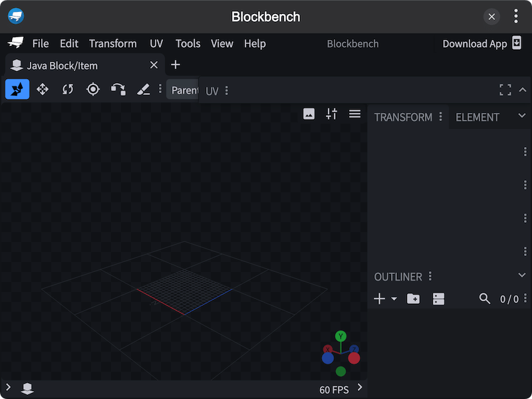
Task: Open viewport display settings sliders icon
Action: point(331,114)
